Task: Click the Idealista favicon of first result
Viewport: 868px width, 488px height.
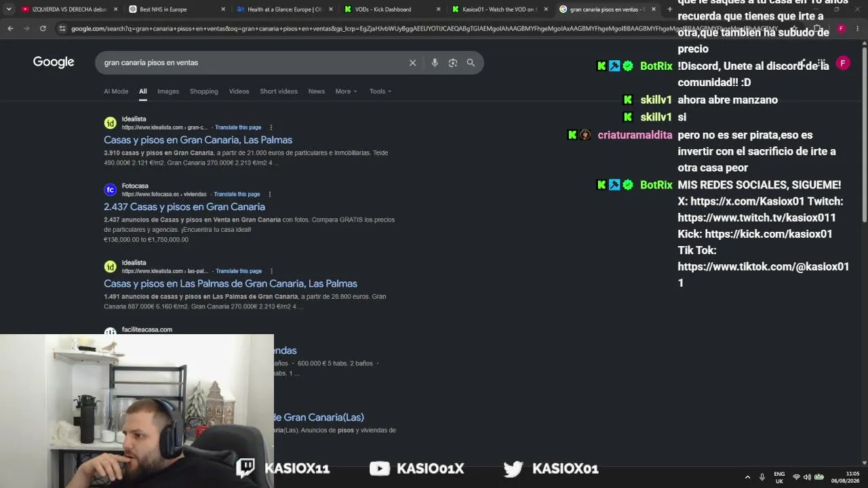Action: pos(110,123)
